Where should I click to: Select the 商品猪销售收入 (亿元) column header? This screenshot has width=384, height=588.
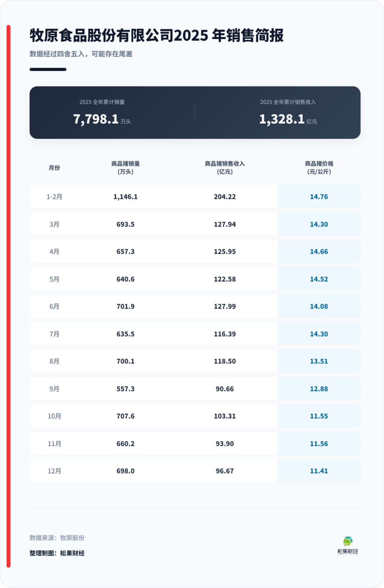click(225, 168)
